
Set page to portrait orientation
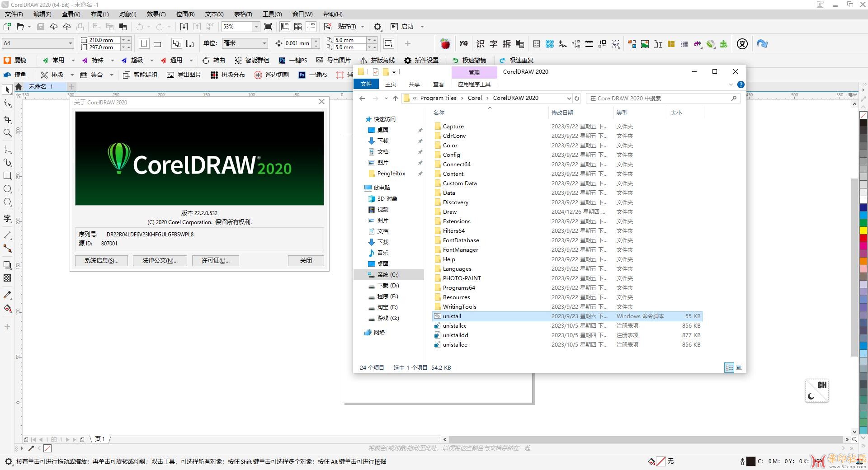[144, 44]
